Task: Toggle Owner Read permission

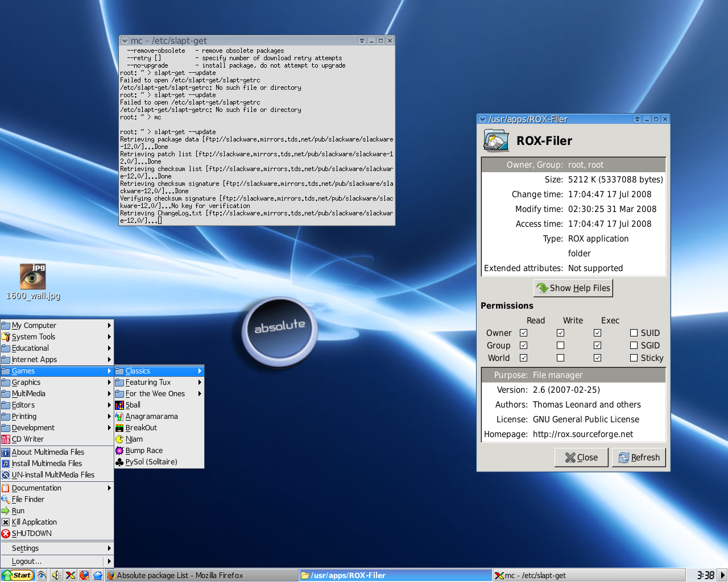Action: coord(523,333)
